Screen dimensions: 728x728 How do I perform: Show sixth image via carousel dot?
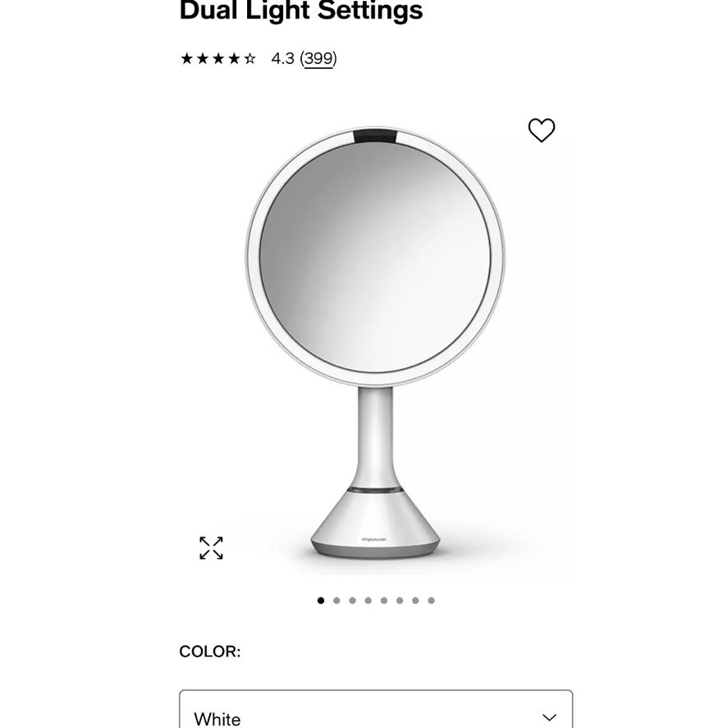(400, 600)
